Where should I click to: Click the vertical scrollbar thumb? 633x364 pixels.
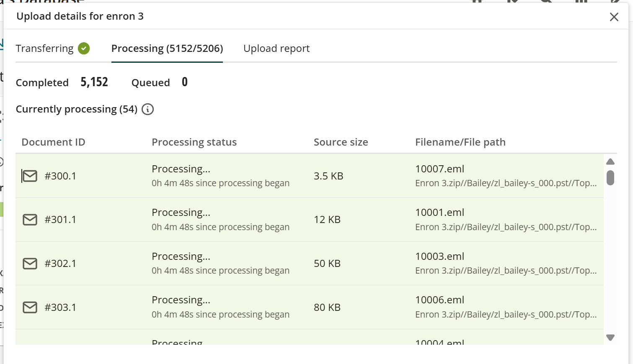(610, 177)
